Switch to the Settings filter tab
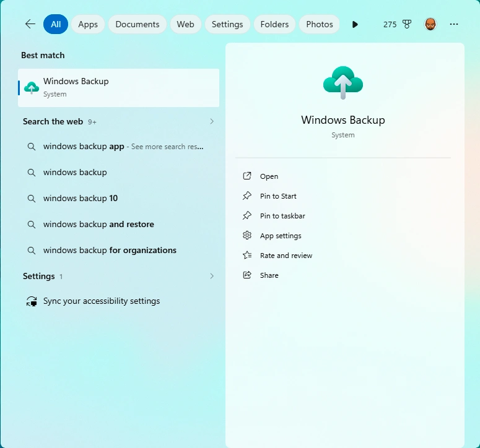The image size is (480, 448). (227, 24)
